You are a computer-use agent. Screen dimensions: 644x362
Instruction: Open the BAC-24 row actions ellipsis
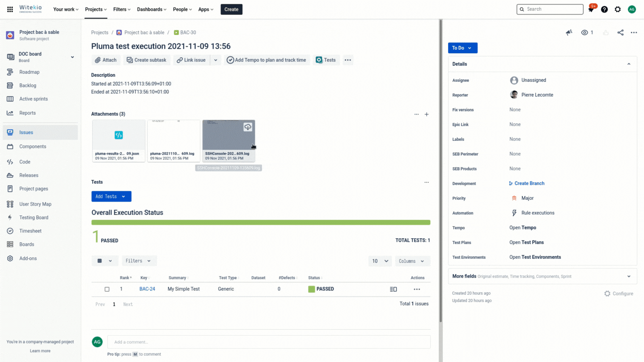417,289
